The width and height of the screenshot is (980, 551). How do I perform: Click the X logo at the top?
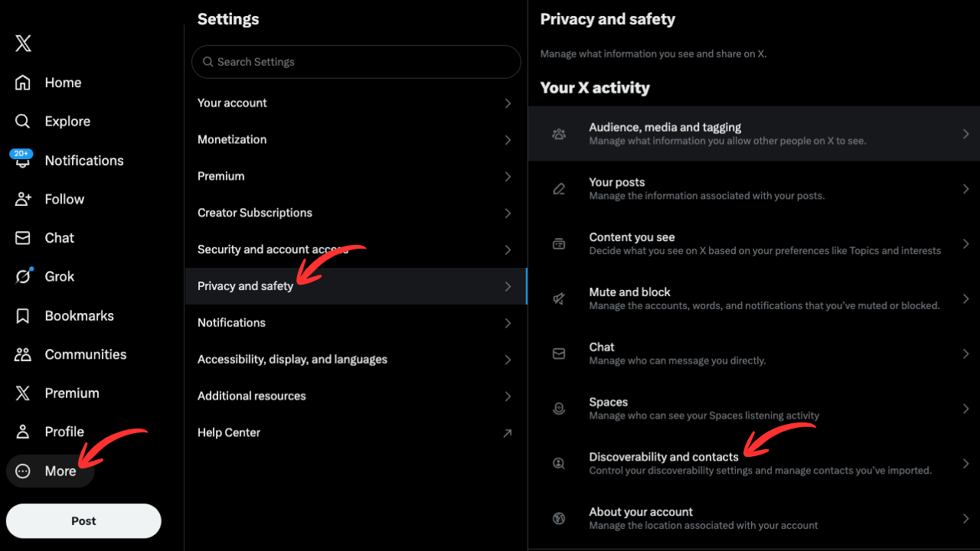[22, 44]
